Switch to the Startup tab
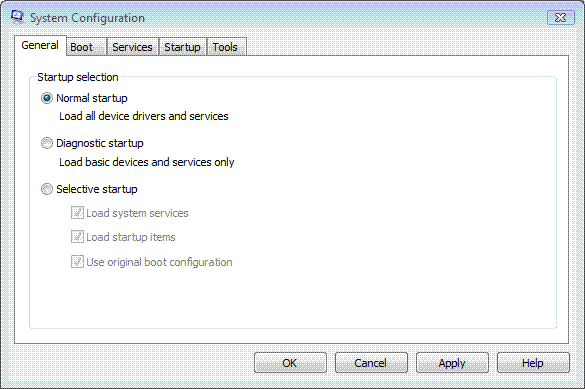Screen dimensions: 585x389 click(x=183, y=47)
